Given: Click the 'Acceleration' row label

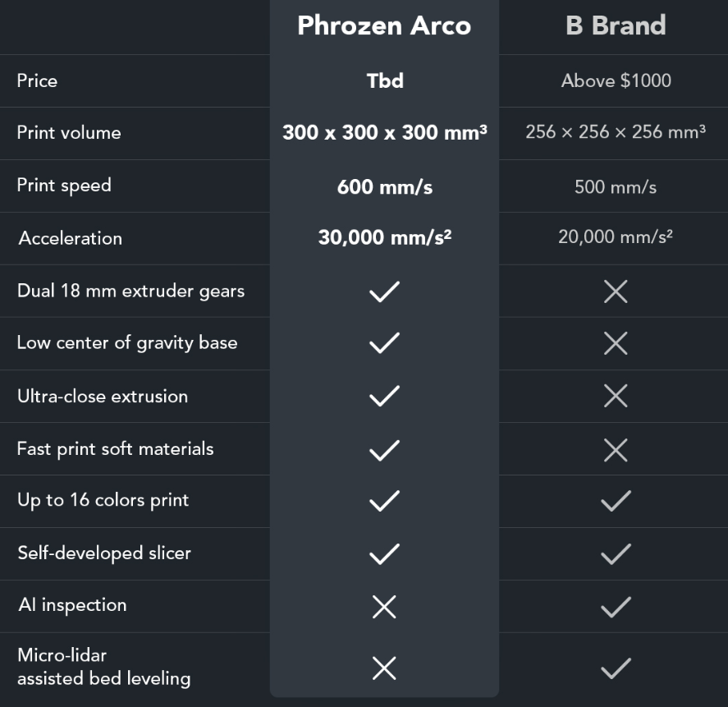Looking at the screenshot, I should pos(71,238).
